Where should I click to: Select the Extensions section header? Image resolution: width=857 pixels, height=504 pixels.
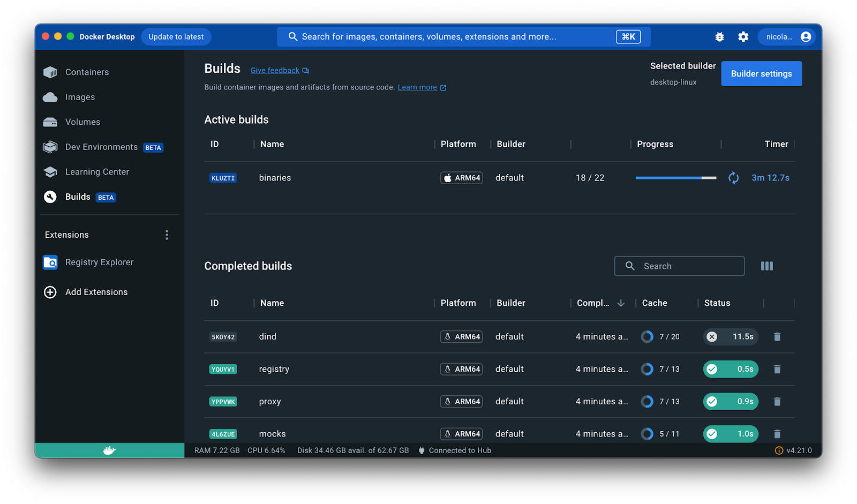pos(66,235)
